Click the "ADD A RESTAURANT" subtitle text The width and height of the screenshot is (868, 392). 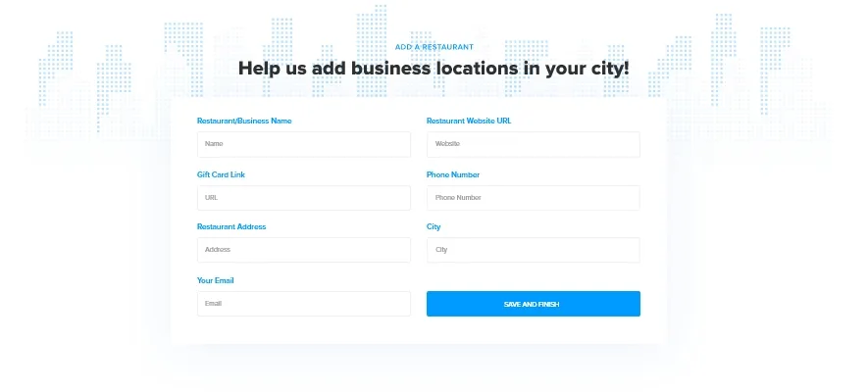(x=434, y=47)
